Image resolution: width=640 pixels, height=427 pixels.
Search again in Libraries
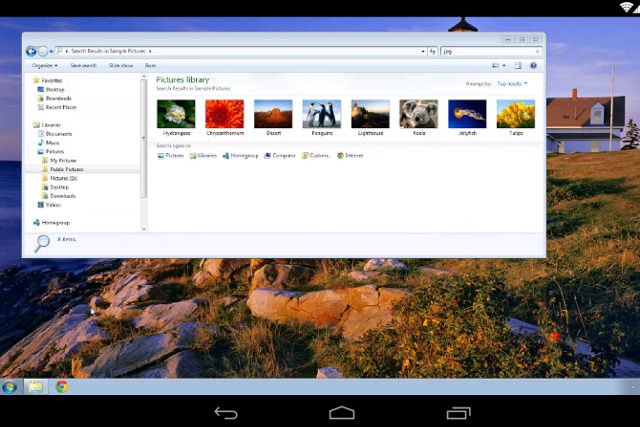click(x=203, y=156)
